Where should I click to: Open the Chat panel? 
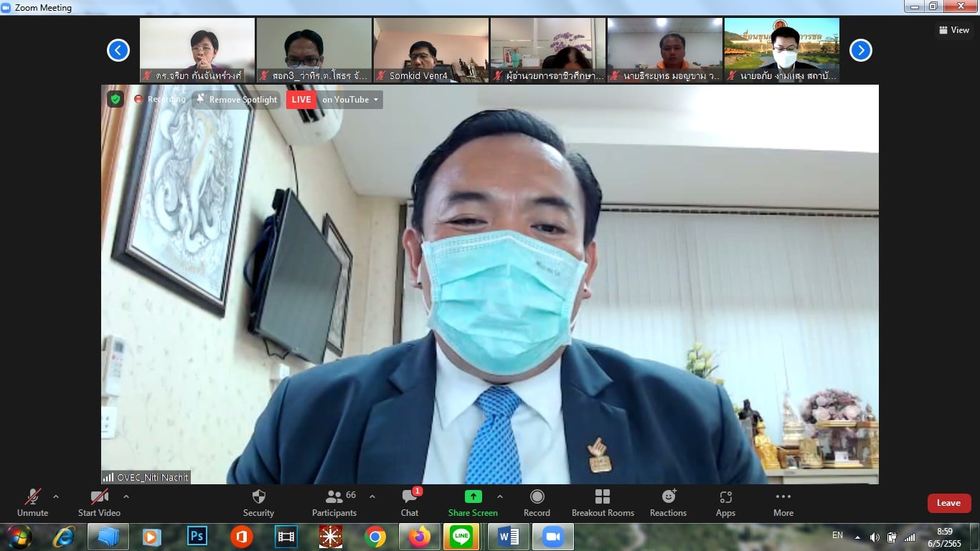[x=410, y=502]
